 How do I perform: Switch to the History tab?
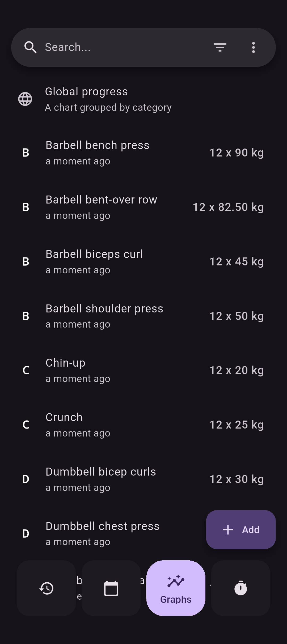(46, 588)
